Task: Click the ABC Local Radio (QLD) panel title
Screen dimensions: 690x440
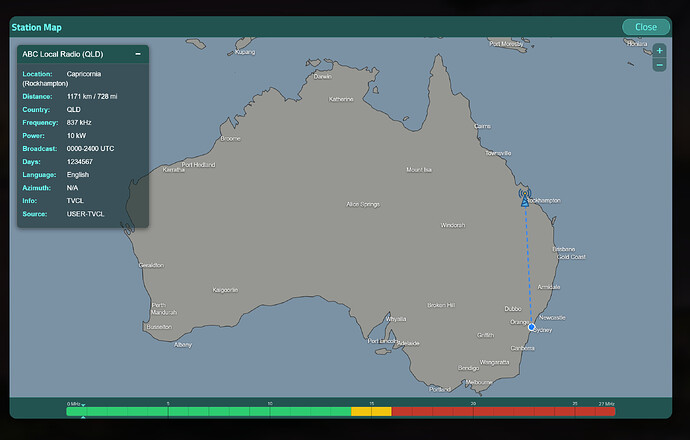Action: pos(60,54)
